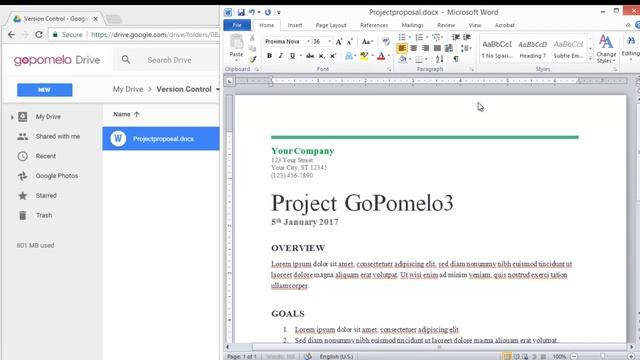Expand My Drive tree in sidebar

(12, 117)
